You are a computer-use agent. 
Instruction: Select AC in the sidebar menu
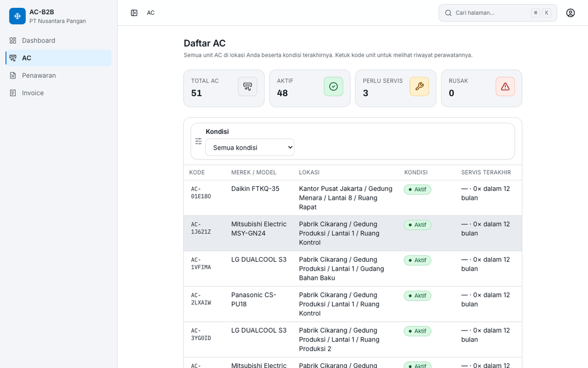tap(58, 58)
